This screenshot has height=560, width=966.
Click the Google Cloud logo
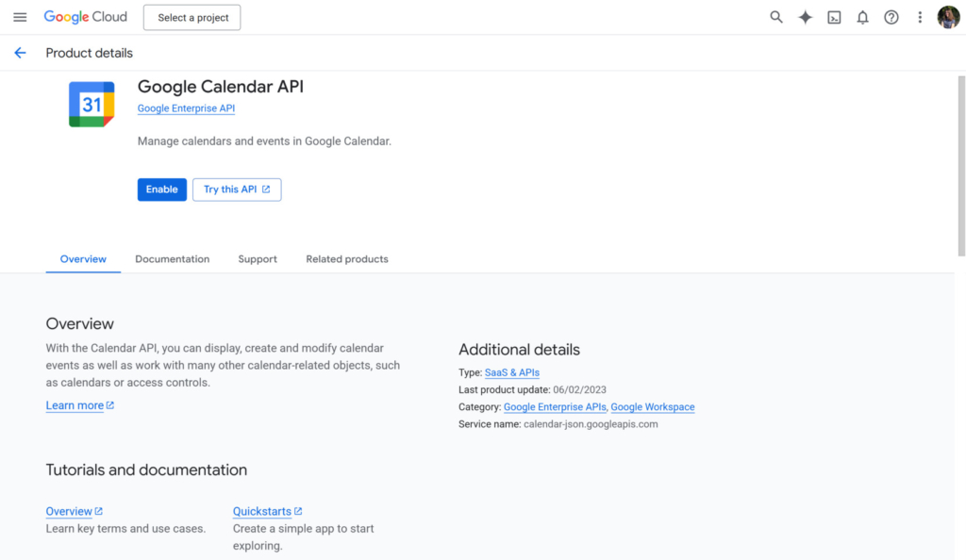pos(86,16)
